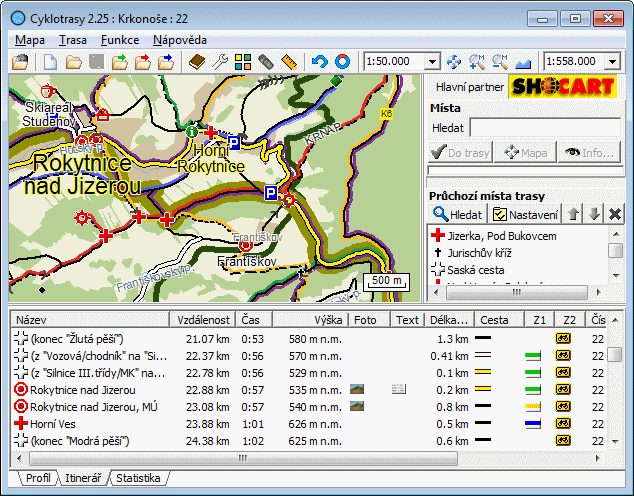Click the yellow ruler measuring tool
The image size is (634, 496).
pyautogui.click(x=290, y=62)
